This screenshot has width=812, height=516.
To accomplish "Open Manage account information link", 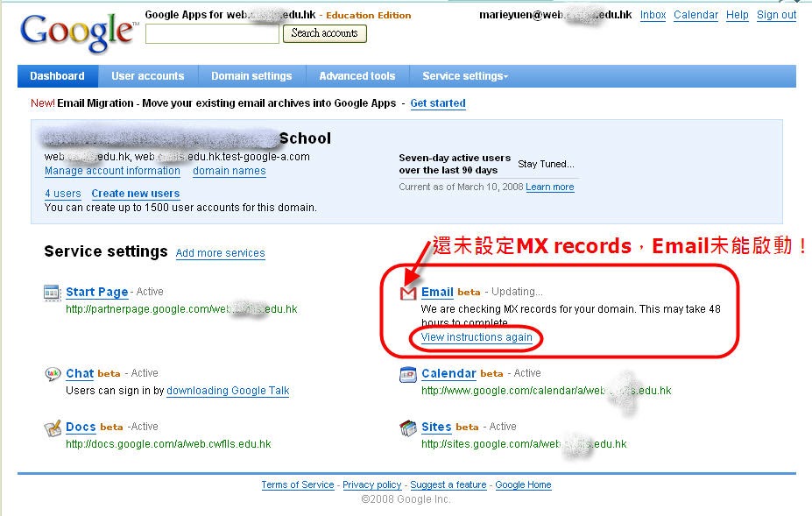I will [x=112, y=171].
